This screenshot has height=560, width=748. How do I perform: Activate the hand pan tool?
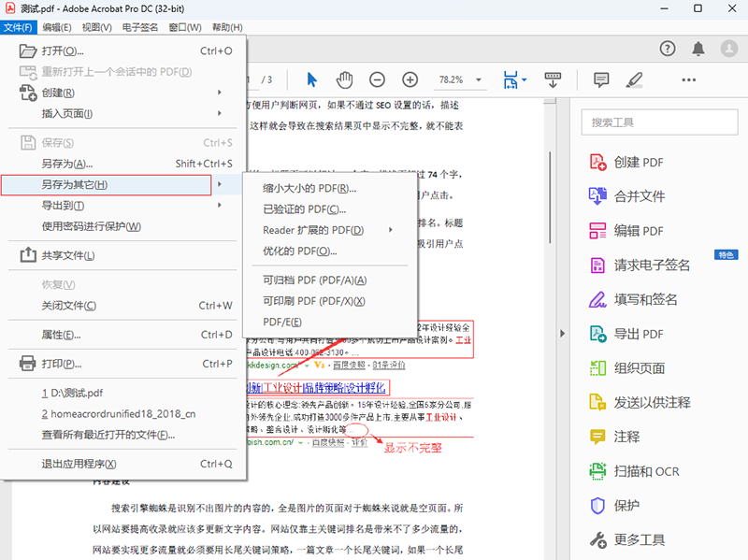coord(344,79)
